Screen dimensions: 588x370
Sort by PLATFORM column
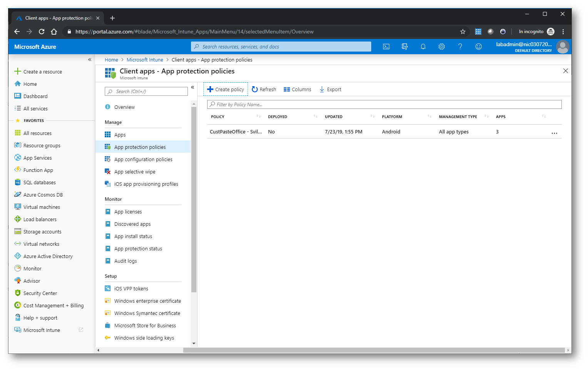407,117
